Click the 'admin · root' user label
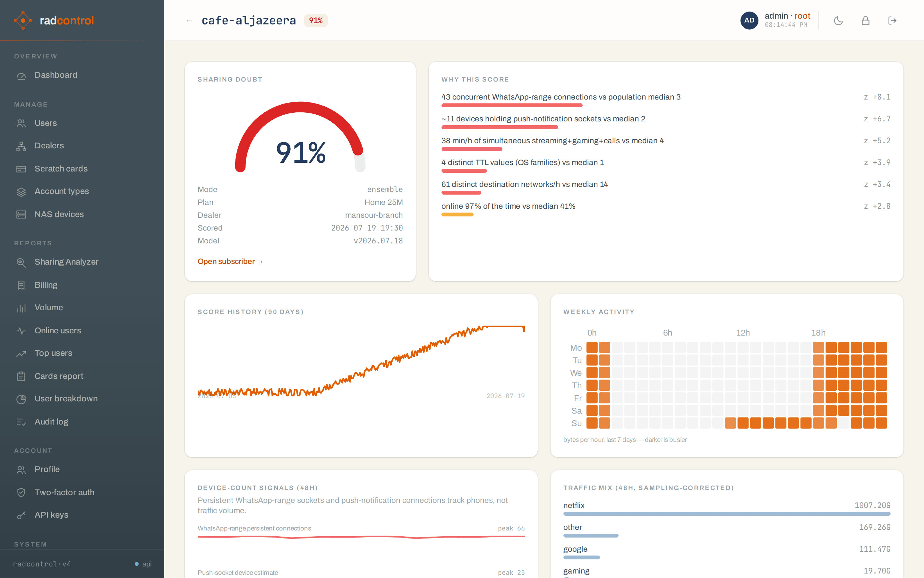924x578 pixels. 787,16
